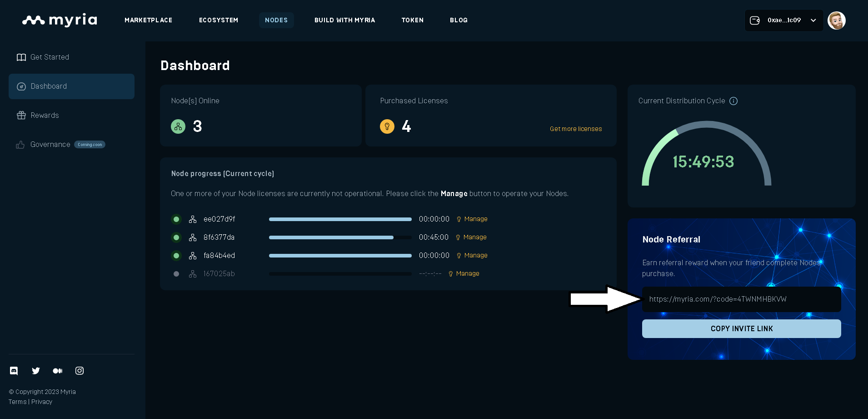Click the 15:49:53 countdown timer
Viewport: 868px width, 419px height.
pyautogui.click(x=703, y=162)
